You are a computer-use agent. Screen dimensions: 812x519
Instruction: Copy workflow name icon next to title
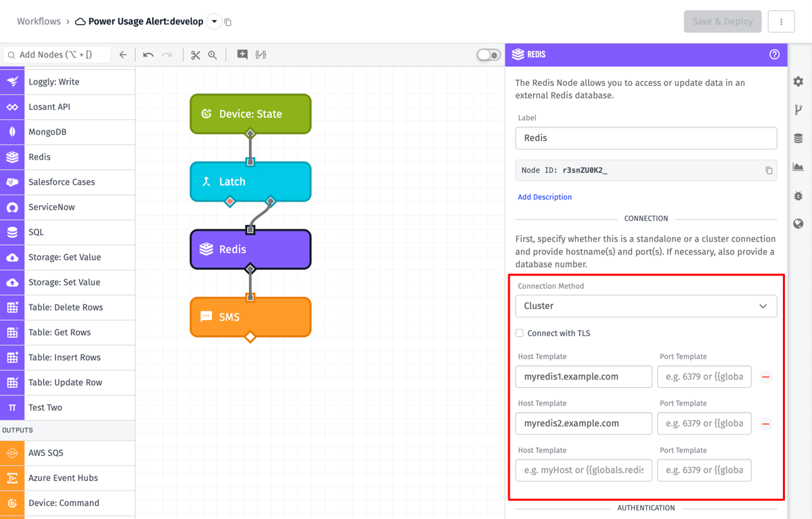coord(228,22)
